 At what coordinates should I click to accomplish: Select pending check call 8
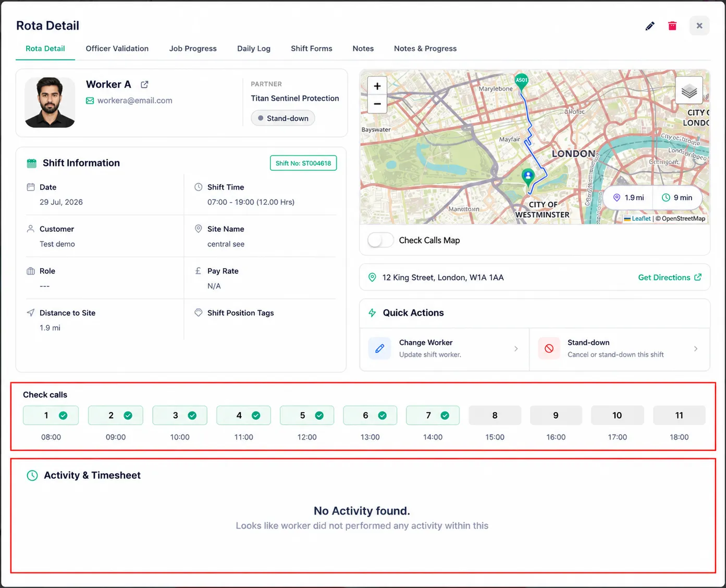(x=495, y=416)
